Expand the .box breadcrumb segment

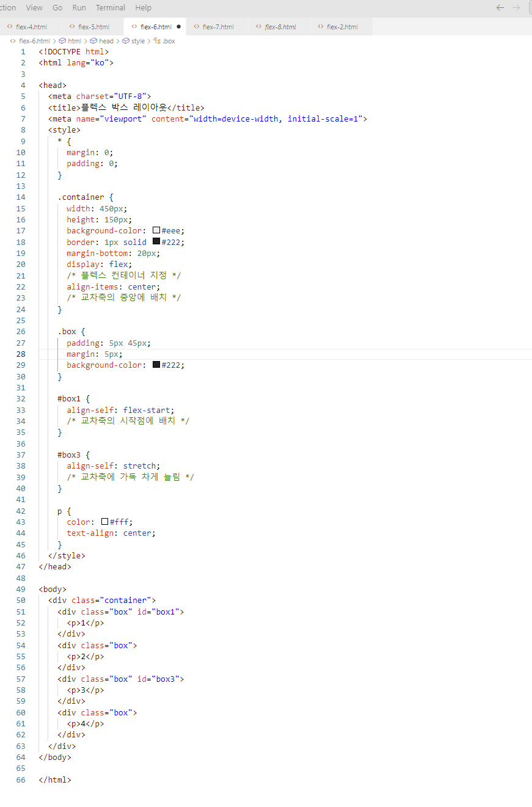point(169,41)
